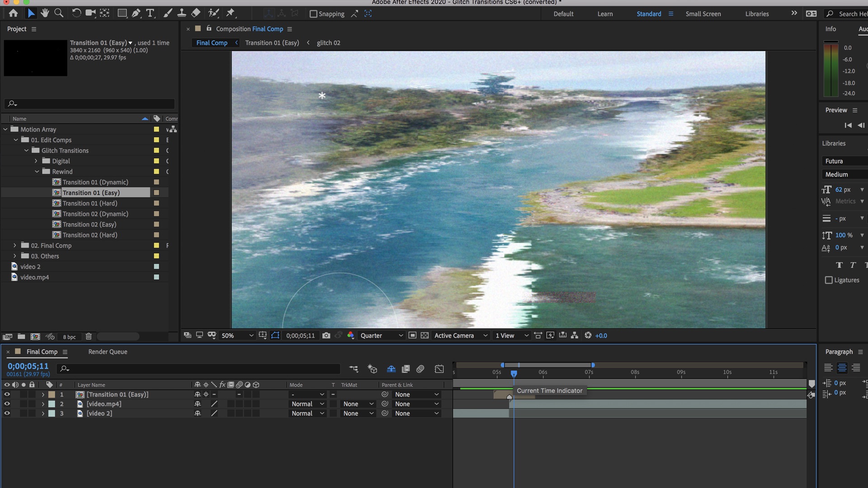The width and height of the screenshot is (868, 488).
Task: Select the Type tool
Action: [150, 13]
